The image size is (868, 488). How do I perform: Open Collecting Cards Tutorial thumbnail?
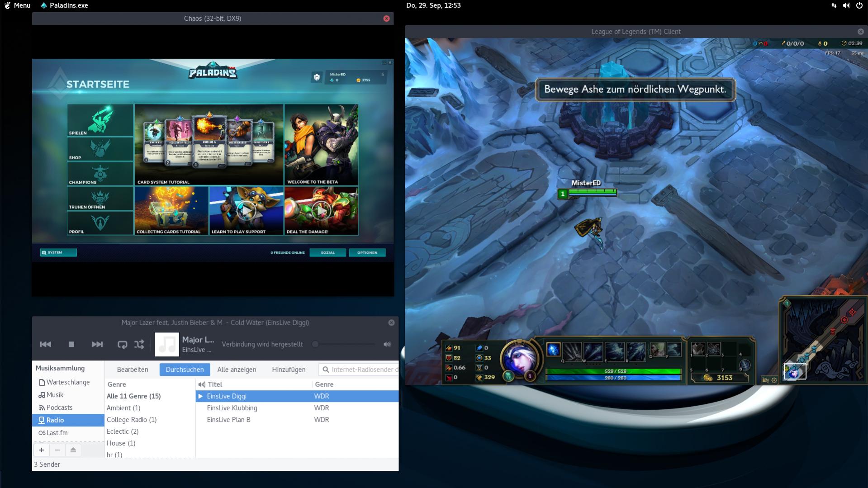click(171, 211)
